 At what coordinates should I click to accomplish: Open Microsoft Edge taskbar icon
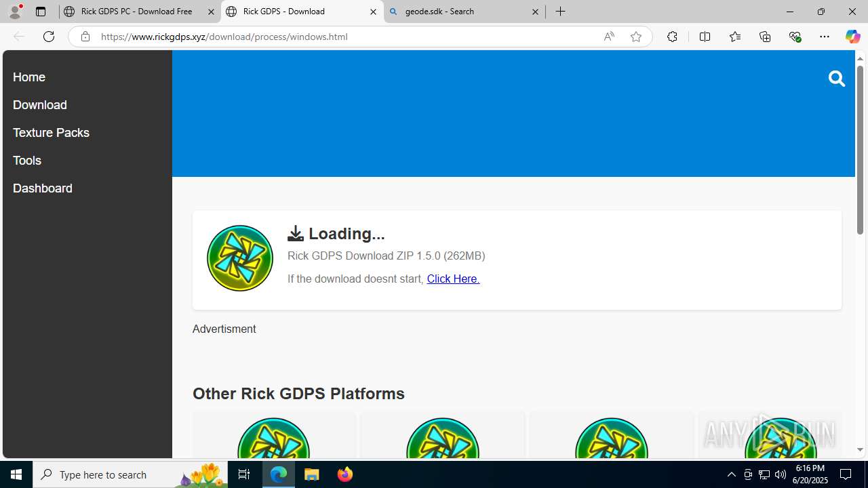[x=279, y=474]
